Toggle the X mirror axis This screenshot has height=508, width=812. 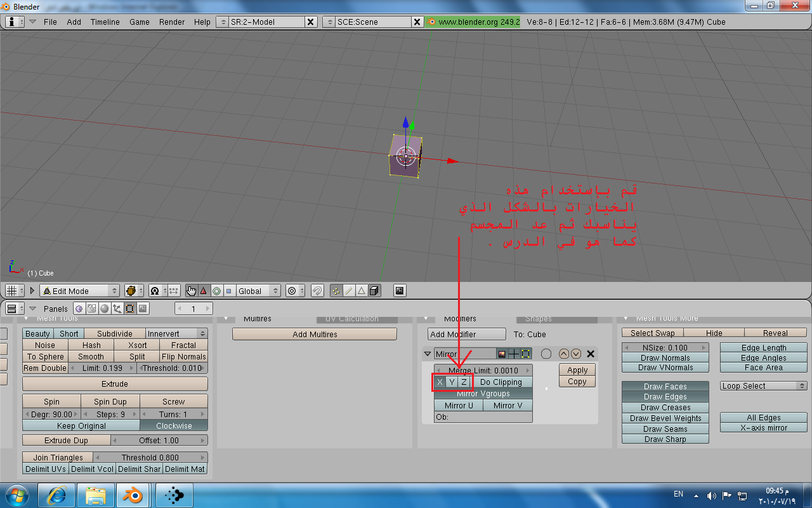click(x=440, y=382)
